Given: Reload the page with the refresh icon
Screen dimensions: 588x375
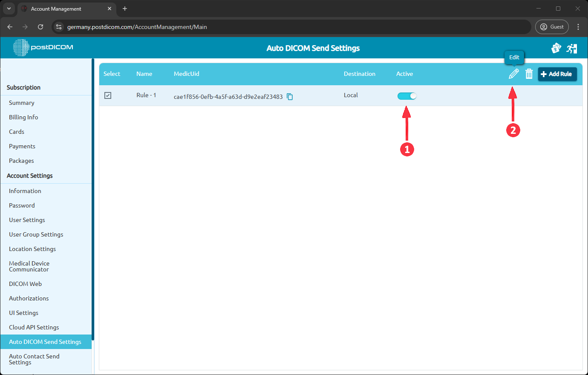Looking at the screenshot, I should (40, 26).
